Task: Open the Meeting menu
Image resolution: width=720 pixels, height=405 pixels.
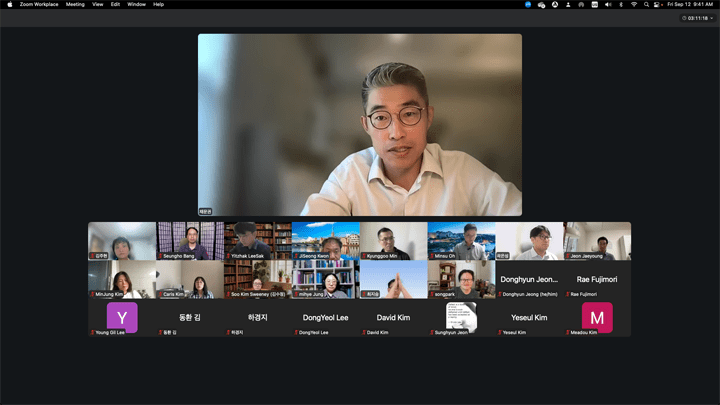Action: click(x=75, y=4)
